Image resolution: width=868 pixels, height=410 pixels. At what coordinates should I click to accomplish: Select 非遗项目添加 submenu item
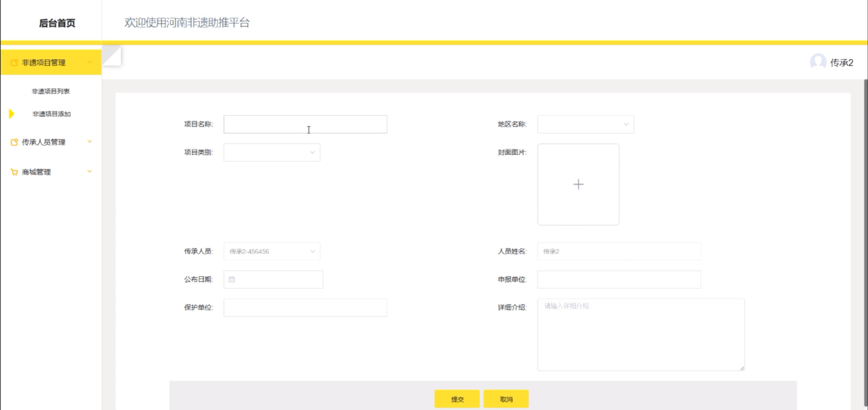[x=51, y=114]
